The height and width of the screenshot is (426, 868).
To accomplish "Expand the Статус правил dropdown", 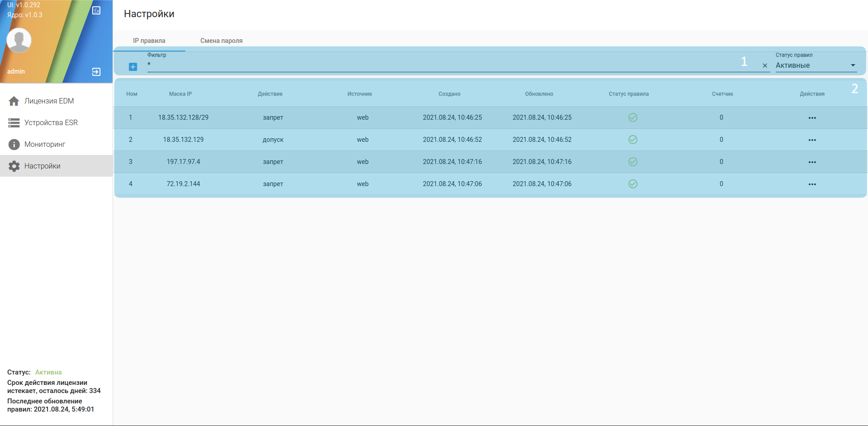I will tap(816, 66).
